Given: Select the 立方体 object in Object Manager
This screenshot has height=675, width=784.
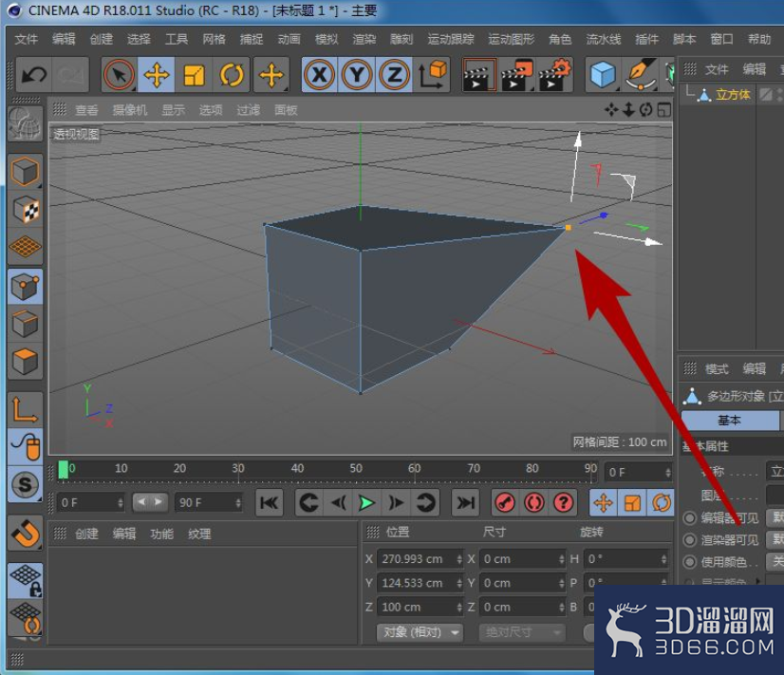Looking at the screenshot, I should (733, 95).
